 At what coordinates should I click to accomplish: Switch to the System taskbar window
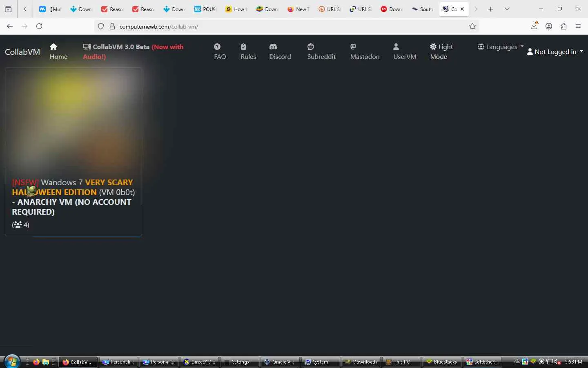pyautogui.click(x=320, y=362)
